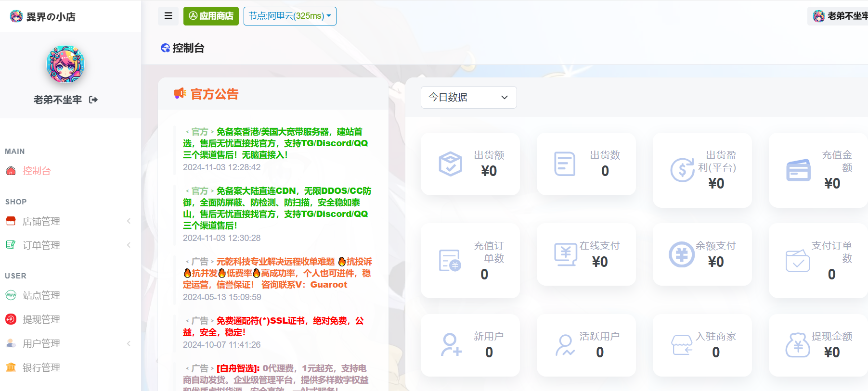Click the 入驻商家 0 value
The image size is (868, 391).
(716, 352)
